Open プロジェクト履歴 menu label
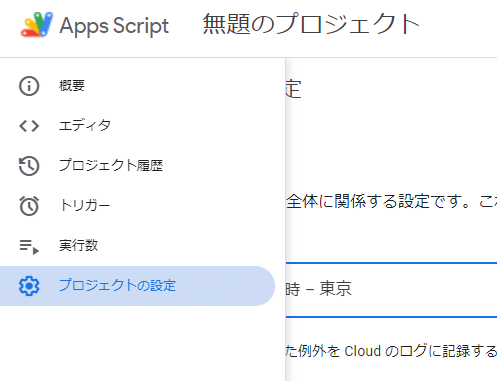Viewport: 497px width, 381px height. 111,165
